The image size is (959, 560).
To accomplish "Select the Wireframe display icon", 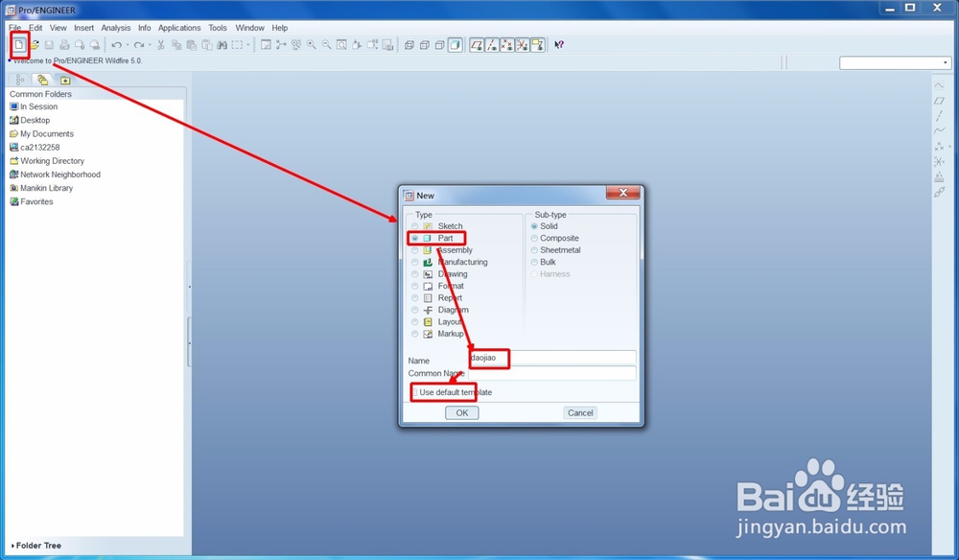I will coord(409,45).
